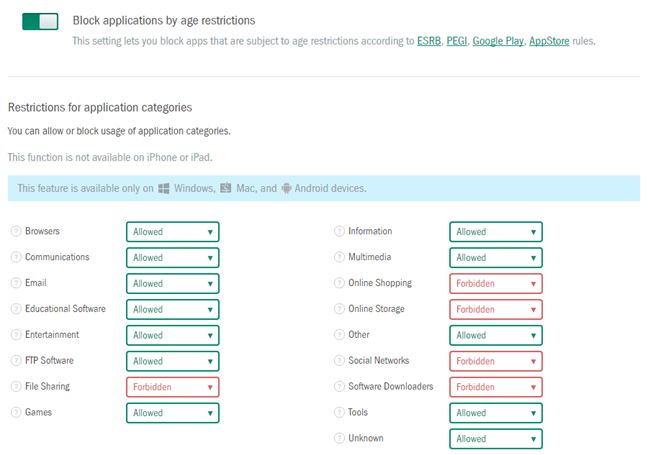Open the Multimedia restriction dropdown
648x455 pixels.
[x=496, y=258]
